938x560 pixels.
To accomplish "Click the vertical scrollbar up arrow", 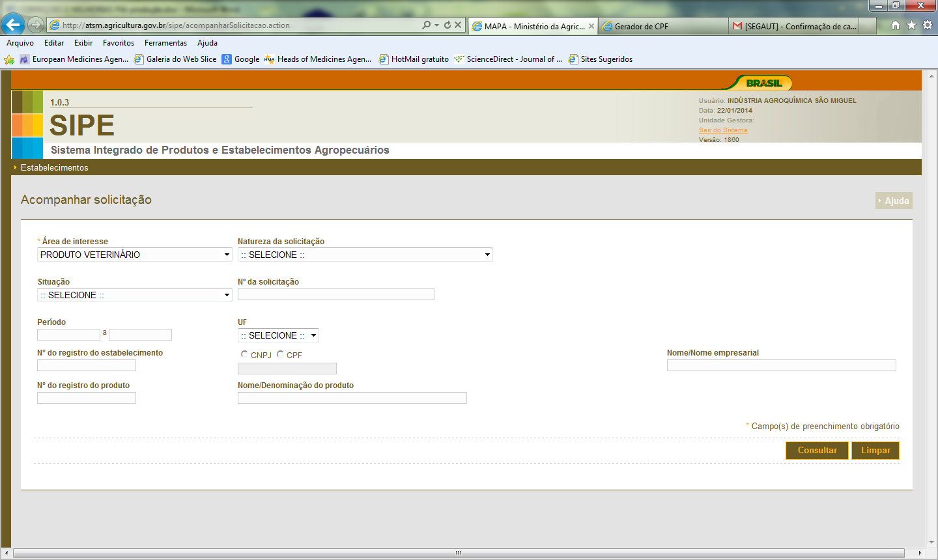I will coord(931,75).
